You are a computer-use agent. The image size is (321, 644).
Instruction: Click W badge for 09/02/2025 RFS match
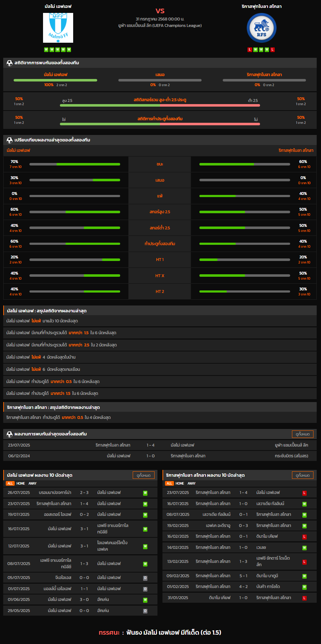[305, 576]
